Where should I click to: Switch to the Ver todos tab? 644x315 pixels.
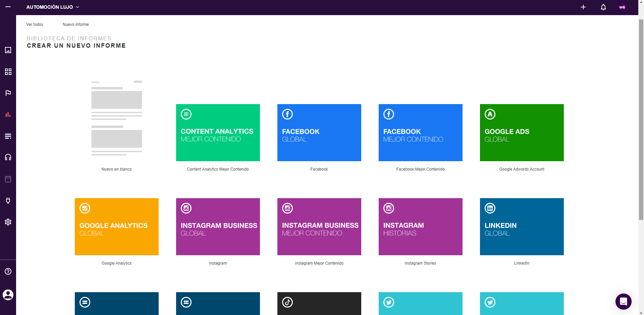[35, 24]
